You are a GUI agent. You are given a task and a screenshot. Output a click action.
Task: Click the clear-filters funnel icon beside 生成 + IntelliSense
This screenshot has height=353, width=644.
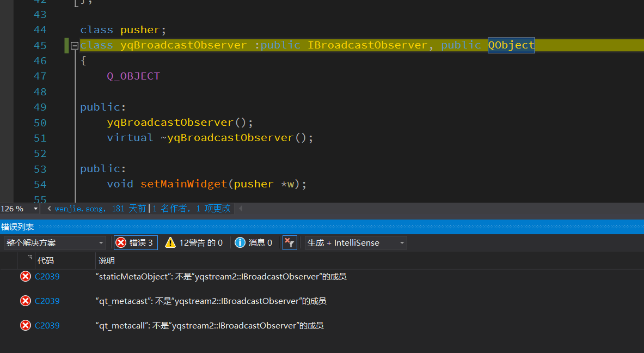289,242
